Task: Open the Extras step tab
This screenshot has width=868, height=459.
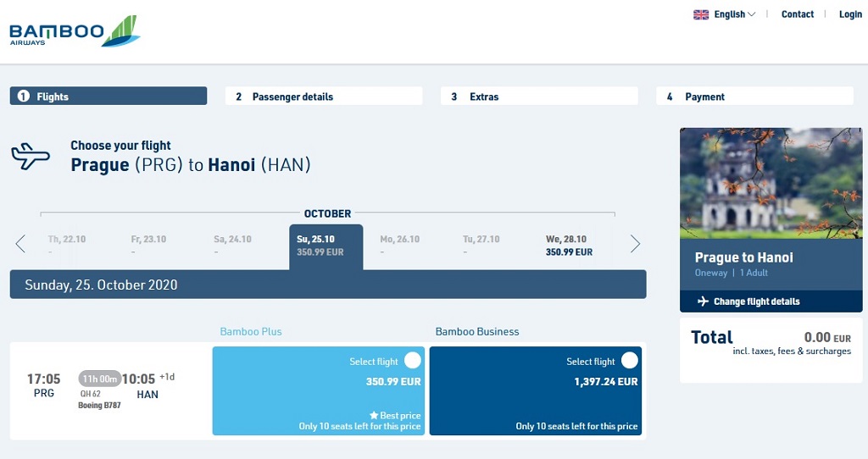Action: 539,97
